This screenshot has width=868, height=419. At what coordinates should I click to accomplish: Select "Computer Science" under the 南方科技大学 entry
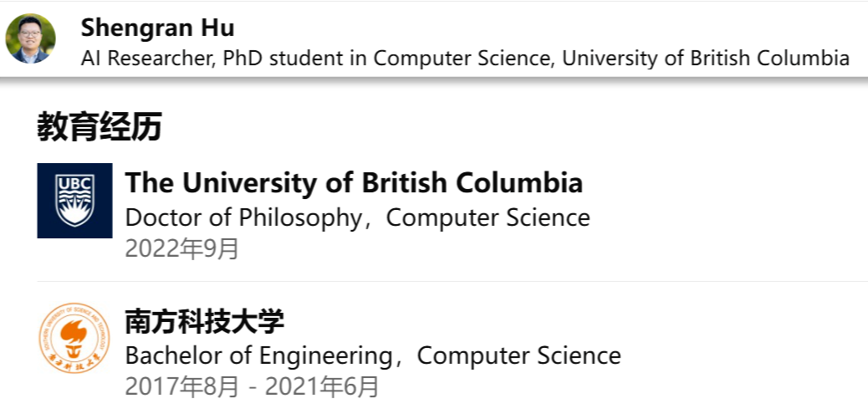[518, 355]
